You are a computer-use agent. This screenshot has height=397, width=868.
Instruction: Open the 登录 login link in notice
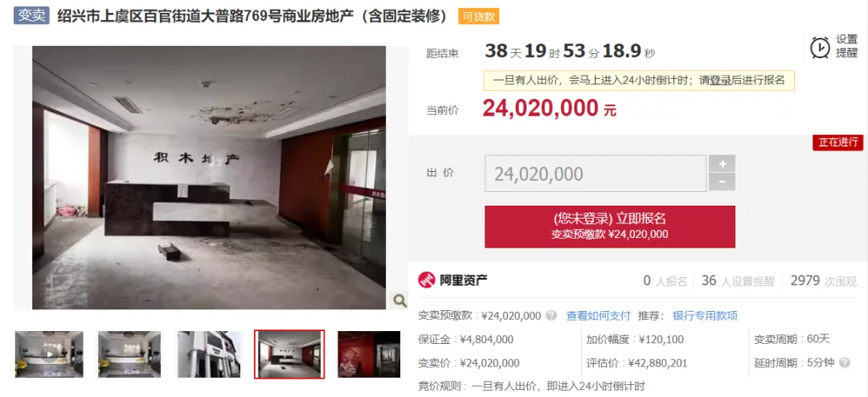[720, 80]
